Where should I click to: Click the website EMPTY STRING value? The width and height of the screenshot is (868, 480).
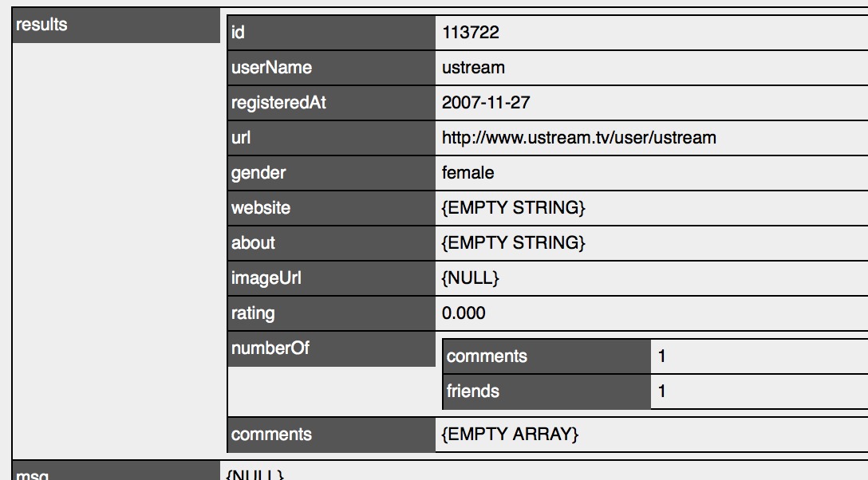click(513, 208)
